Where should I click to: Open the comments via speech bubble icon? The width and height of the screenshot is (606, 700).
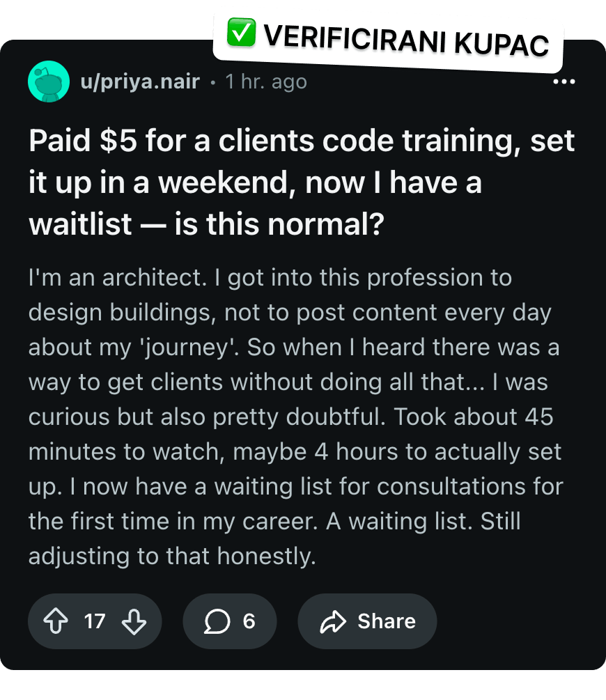(217, 621)
